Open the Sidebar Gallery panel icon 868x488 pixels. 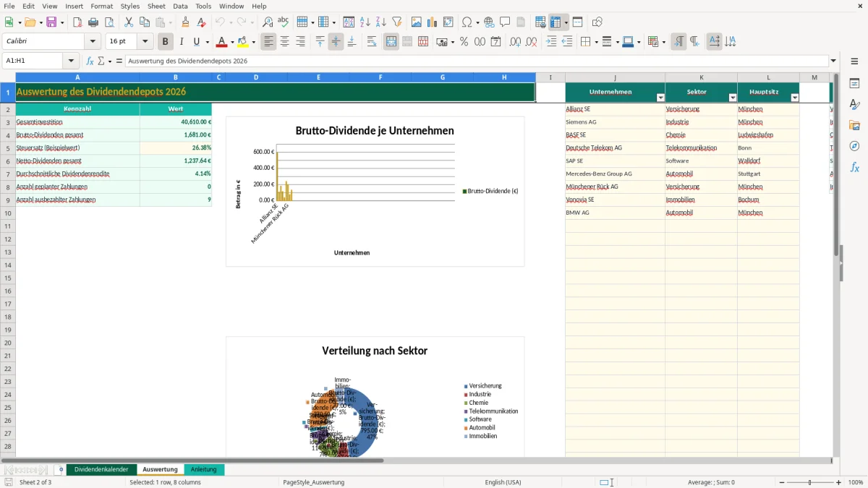coord(854,126)
